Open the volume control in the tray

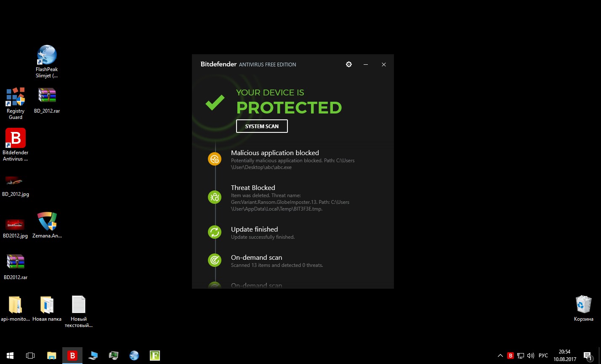(x=531, y=356)
